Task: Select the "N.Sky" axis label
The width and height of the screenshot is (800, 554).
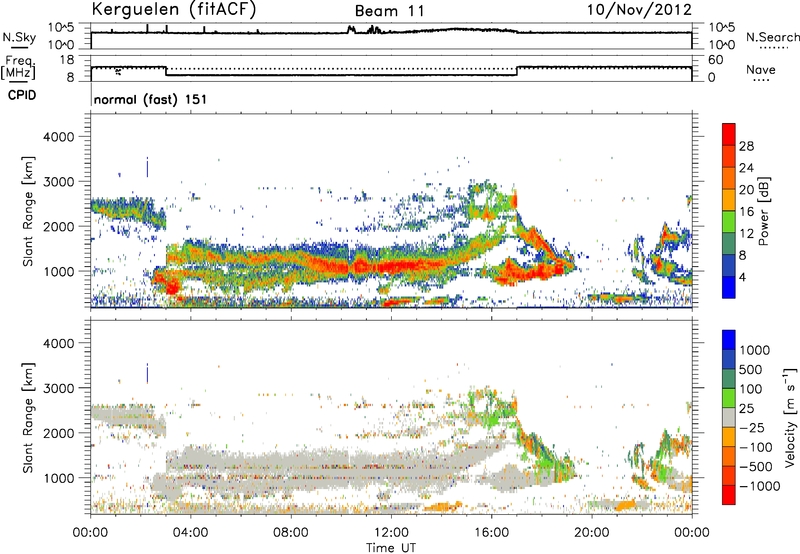Action: point(19,37)
